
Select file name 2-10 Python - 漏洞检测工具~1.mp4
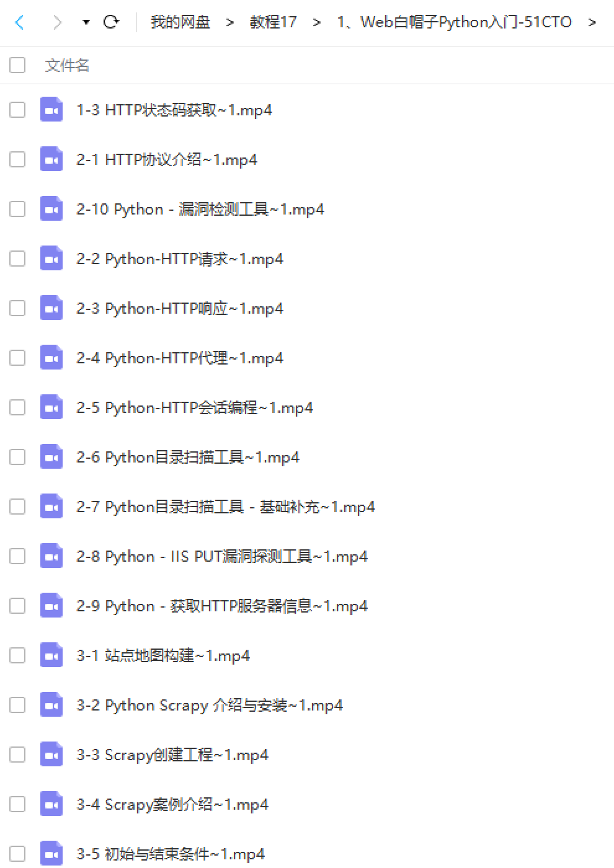pyautogui.click(x=200, y=210)
